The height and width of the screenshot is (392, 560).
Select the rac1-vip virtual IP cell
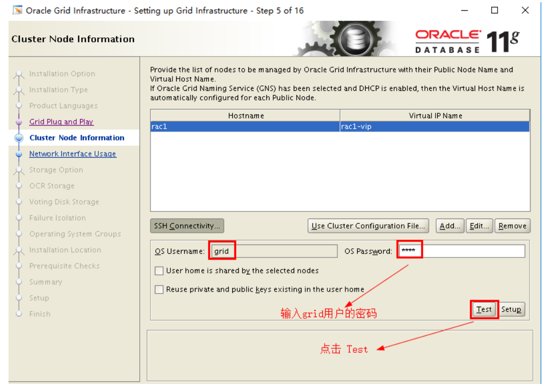pyautogui.click(x=435, y=127)
